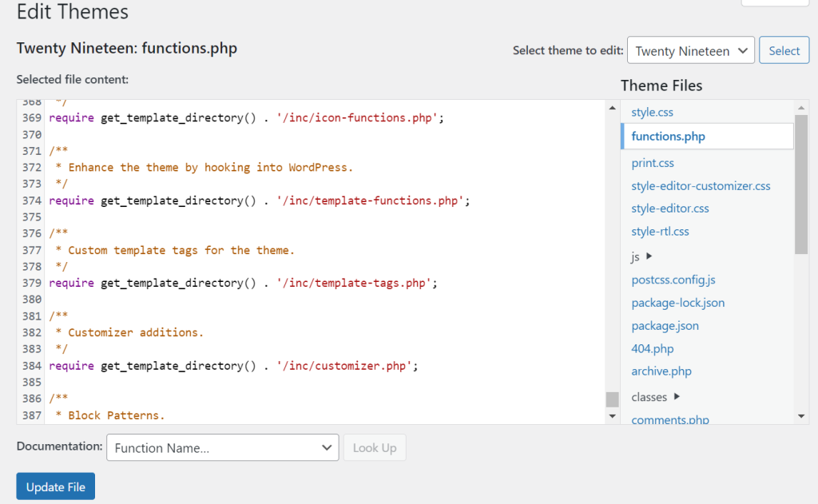The image size is (818, 504).
Task: Open style-editor-customizer.css file
Action: [x=701, y=185]
